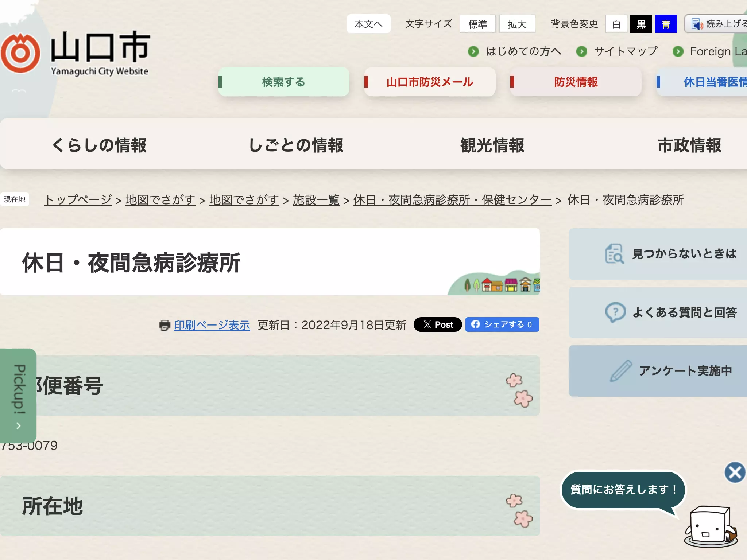Open 休日・夜間急病診療所・保健センター breadcrumb
The image size is (747, 560).
pos(452,200)
